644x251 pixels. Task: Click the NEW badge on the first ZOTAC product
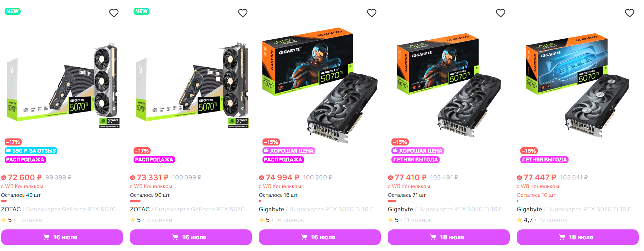tap(12, 11)
